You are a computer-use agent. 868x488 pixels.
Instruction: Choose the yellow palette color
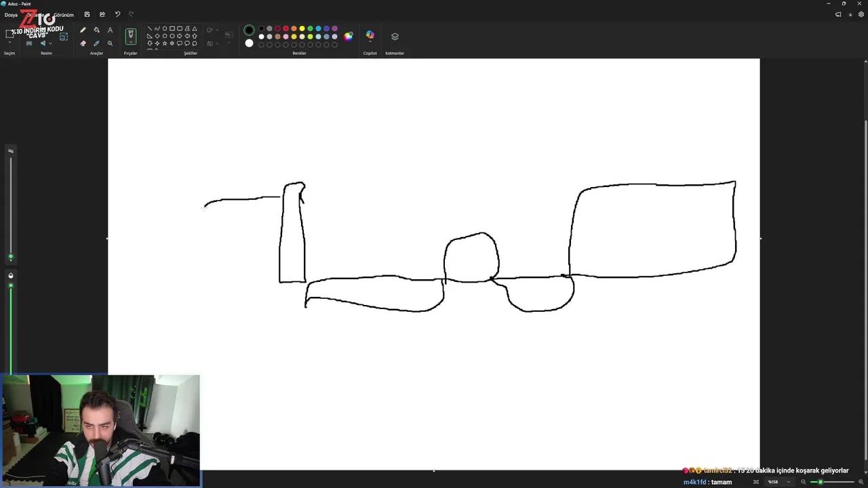[x=302, y=28]
